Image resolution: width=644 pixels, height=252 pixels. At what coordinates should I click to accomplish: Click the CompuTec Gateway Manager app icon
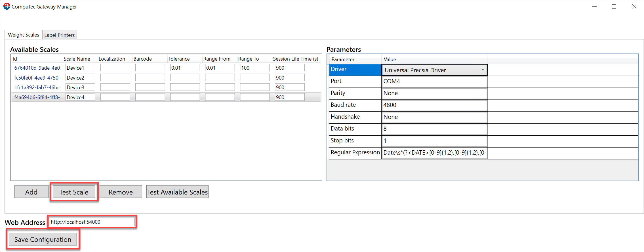(x=7, y=6)
